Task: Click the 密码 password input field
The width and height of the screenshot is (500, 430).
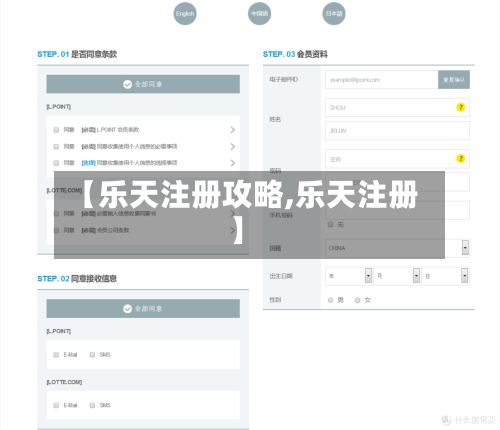Action: 397,159
